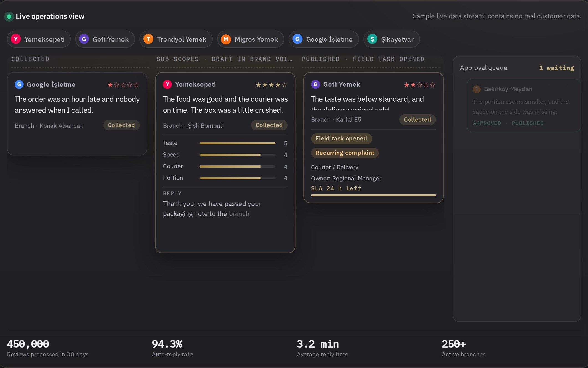Screen dimensions: 588x368
Task: Click the Bakırköy Meydan avatar icon
Action: (477, 89)
